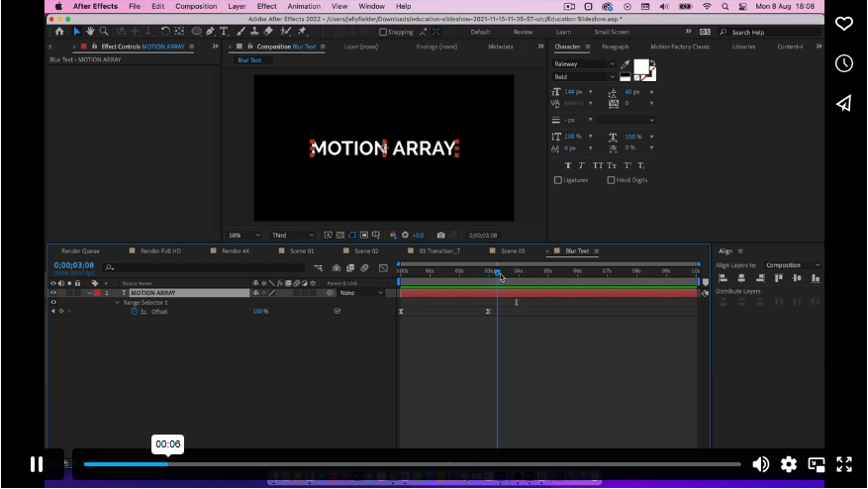Click heart like icon on video player
868x489 pixels.
[x=843, y=23]
